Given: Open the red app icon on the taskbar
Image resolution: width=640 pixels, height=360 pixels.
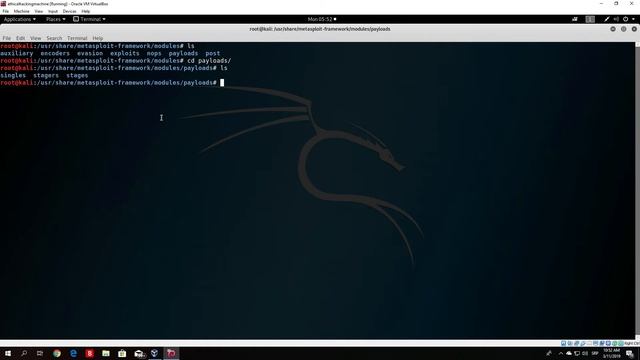Looking at the screenshot, I should click(89, 353).
